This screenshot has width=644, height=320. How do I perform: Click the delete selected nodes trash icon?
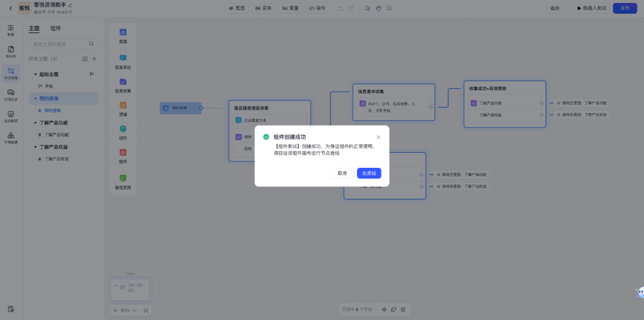[403, 309]
